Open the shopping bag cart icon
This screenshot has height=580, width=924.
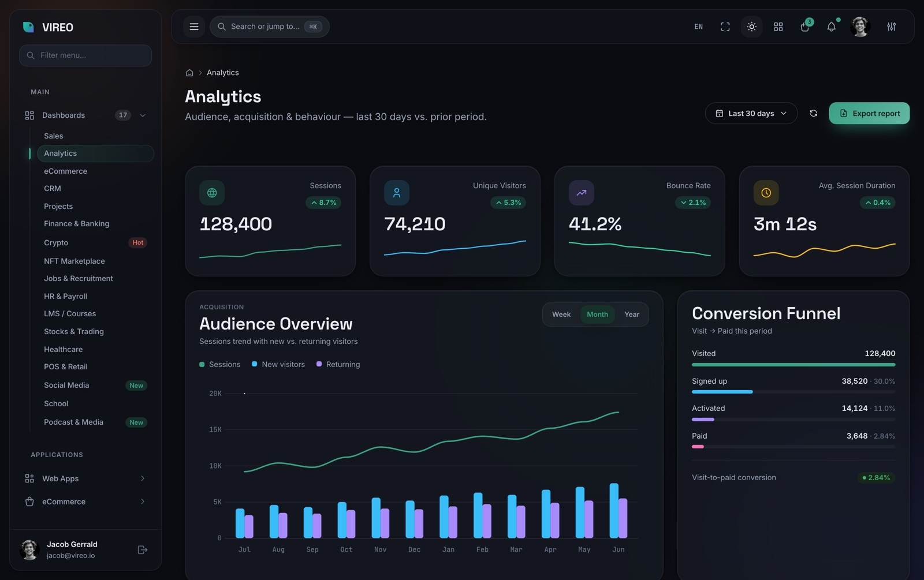805,27
